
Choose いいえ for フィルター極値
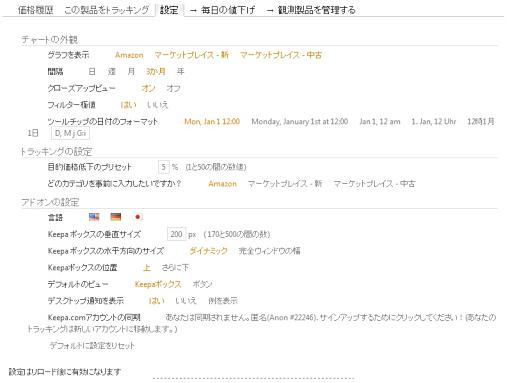click(x=157, y=105)
